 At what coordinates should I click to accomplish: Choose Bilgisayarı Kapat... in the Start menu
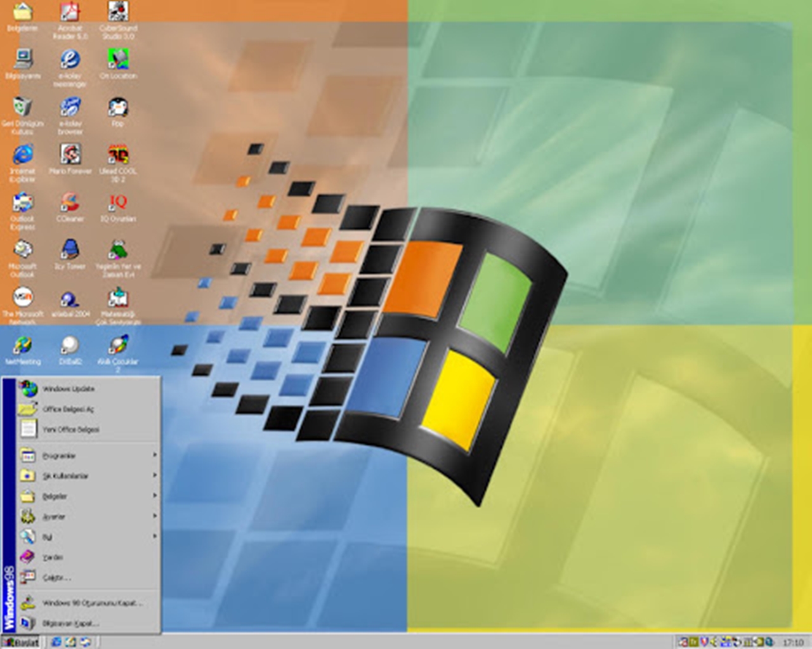click(x=70, y=623)
